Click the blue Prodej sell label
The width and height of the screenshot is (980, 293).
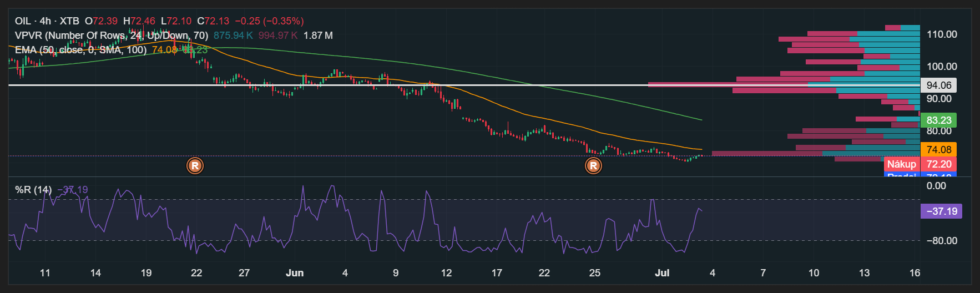click(901, 175)
